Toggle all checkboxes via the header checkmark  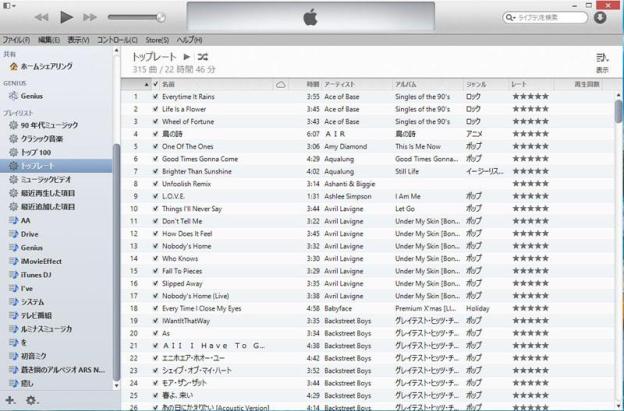point(156,84)
